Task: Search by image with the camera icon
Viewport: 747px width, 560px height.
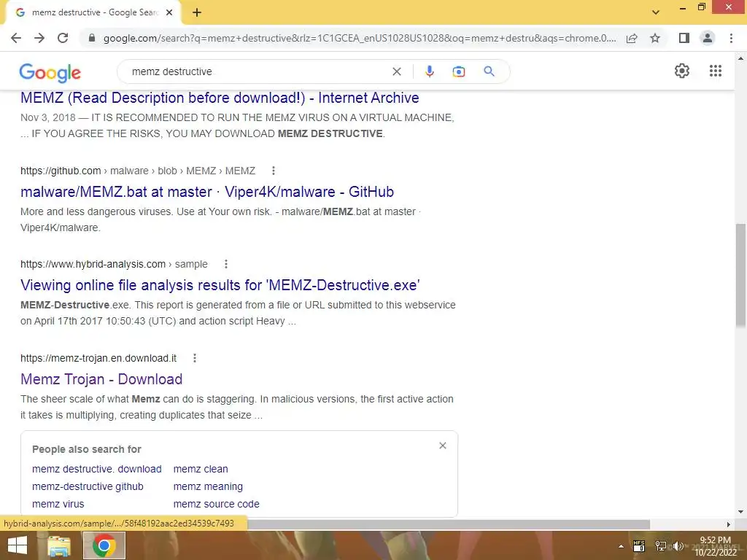Action: pyautogui.click(x=458, y=71)
